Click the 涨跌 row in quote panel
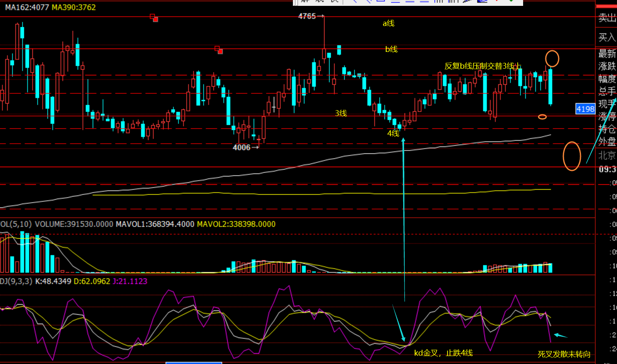 (607, 66)
